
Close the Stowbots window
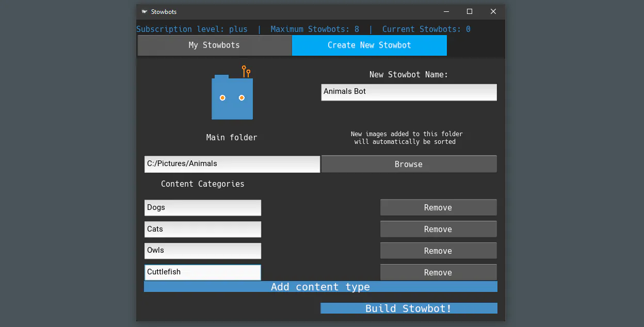[x=493, y=11]
